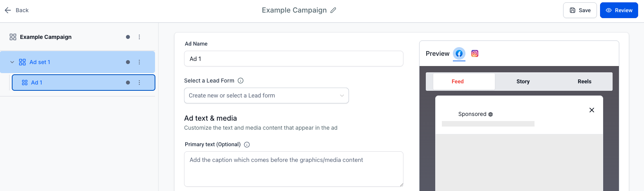Select the Feed preview tab
The image size is (644, 191).
[458, 81]
